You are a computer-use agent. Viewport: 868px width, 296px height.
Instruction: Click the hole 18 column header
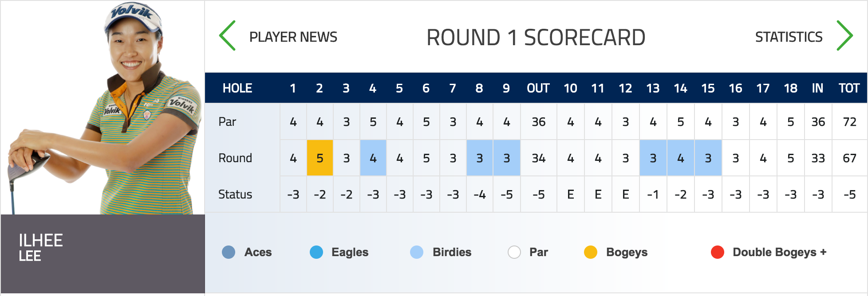(x=790, y=88)
